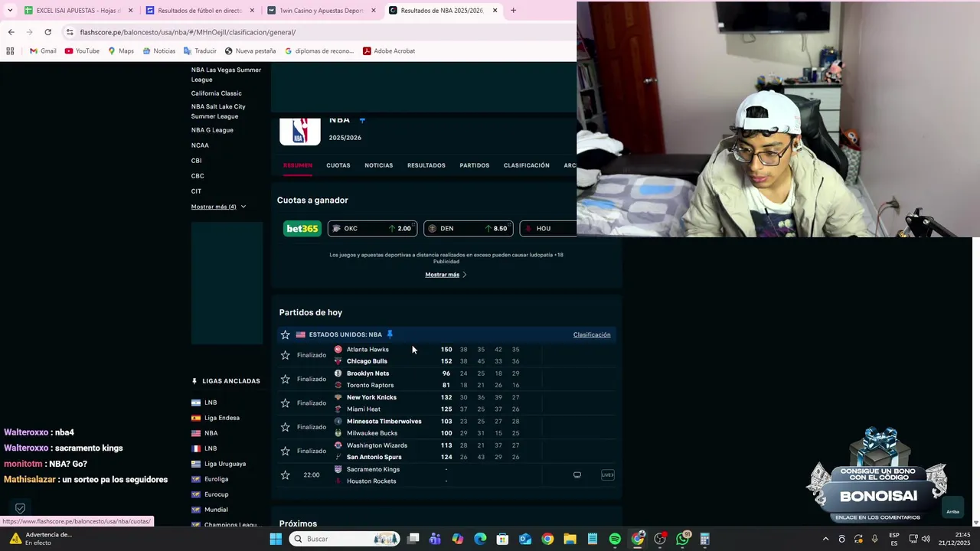This screenshot has height=551, width=980.
Task: Favorite the Brooklyn Nets vs Toronto Raptors match star
Action: coord(285,379)
